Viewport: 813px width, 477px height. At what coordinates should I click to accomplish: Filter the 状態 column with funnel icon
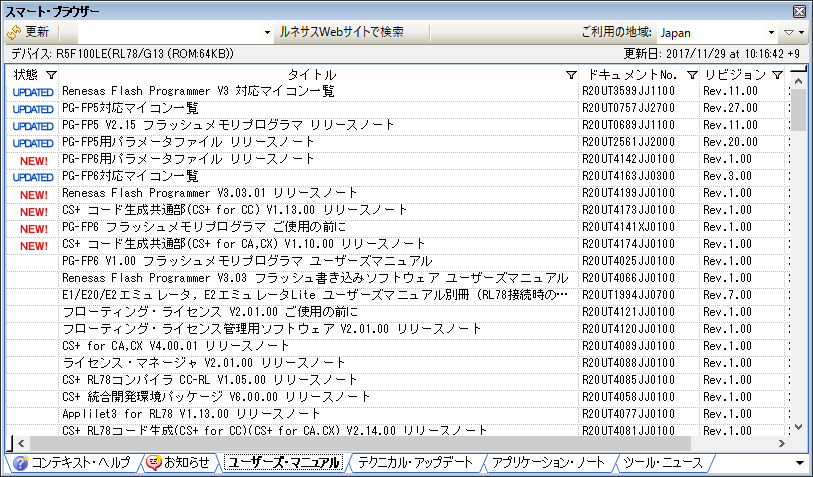tap(52, 75)
